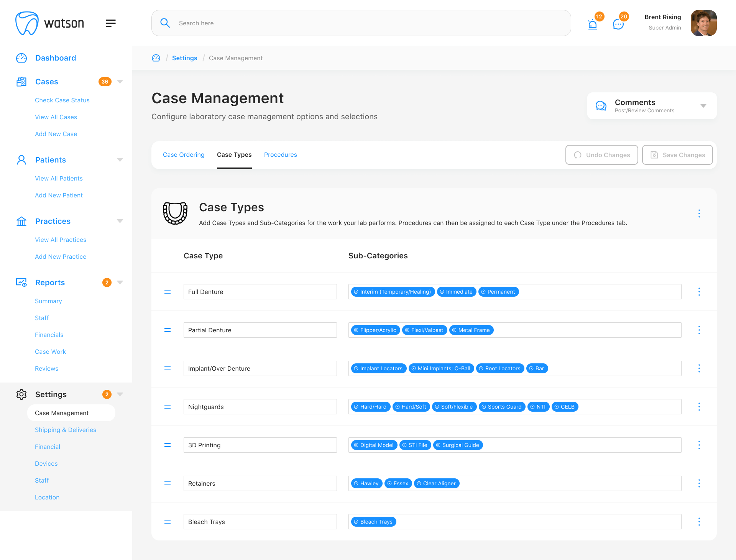The width and height of the screenshot is (736, 560).
Task: Switch to the Case Ordering tab
Action: [x=184, y=155]
